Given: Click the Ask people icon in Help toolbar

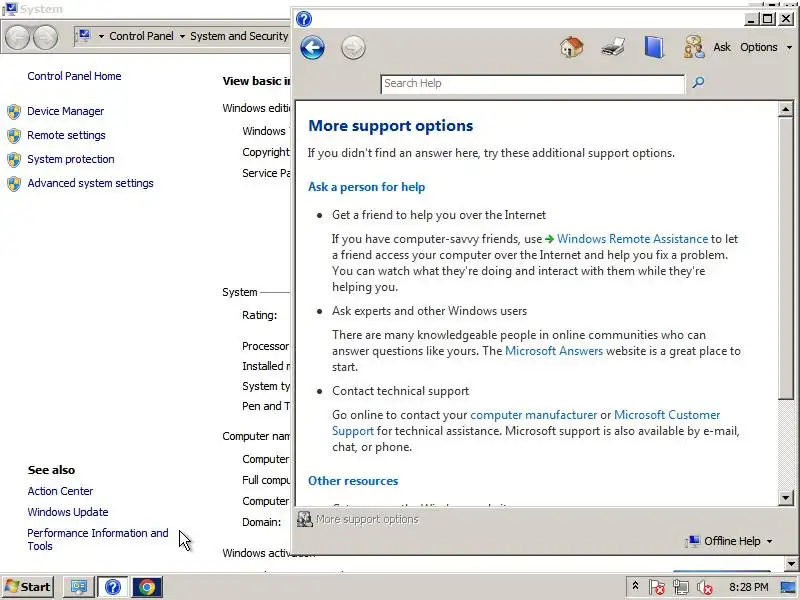Looking at the screenshot, I should [x=694, y=47].
